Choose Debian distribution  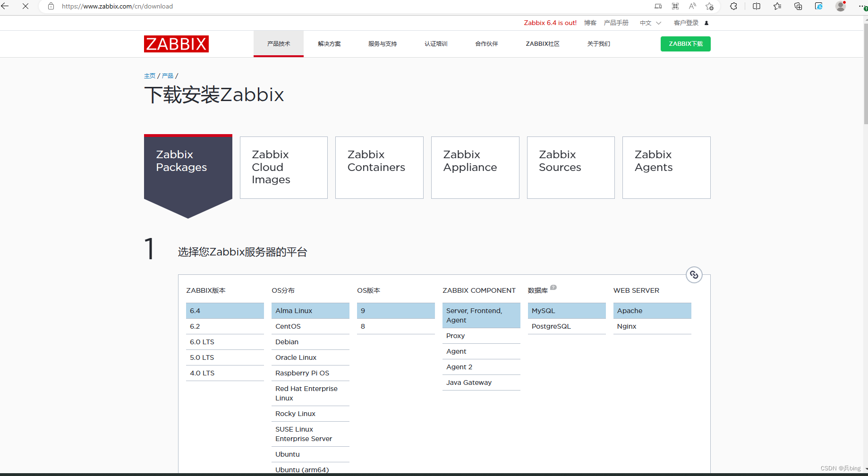pyautogui.click(x=310, y=342)
